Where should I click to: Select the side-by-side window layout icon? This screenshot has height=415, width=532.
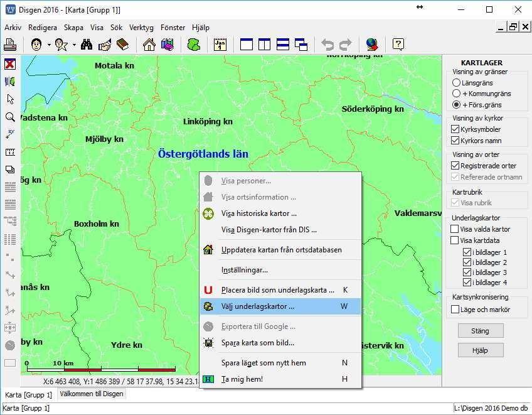[264, 45]
